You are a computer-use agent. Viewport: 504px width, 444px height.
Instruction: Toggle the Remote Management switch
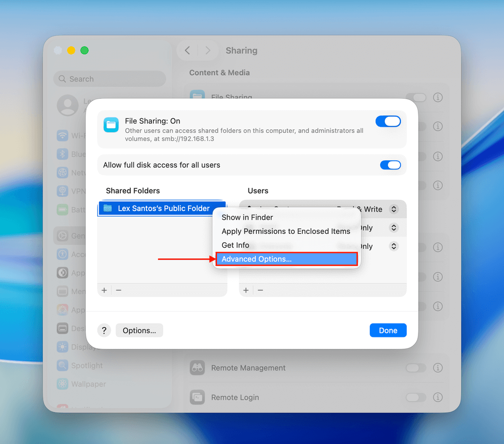[x=415, y=368]
